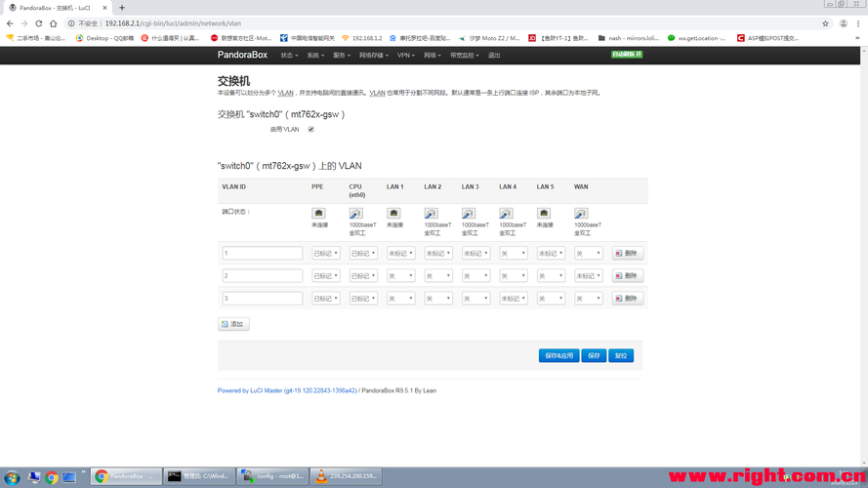Click the PPE port status icon
The height and width of the screenshot is (488, 868).
click(318, 214)
